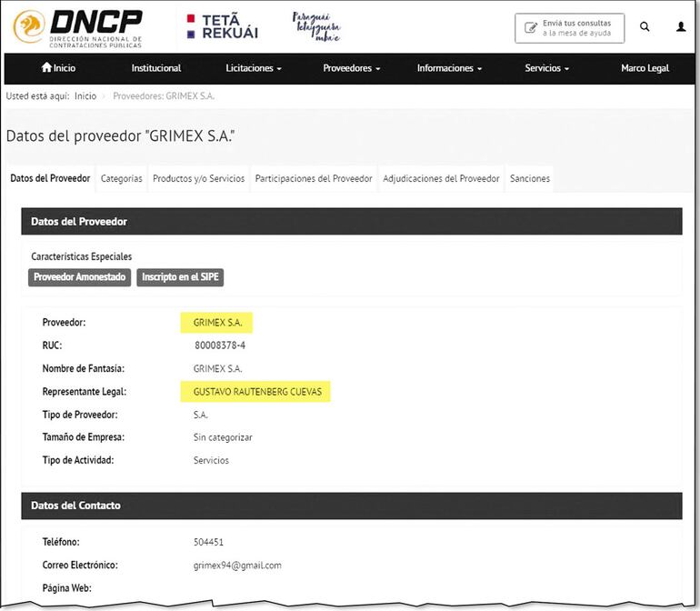Switch to the Sanciones tab
Viewport: 700px width, 611px height.
coord(530,178)
